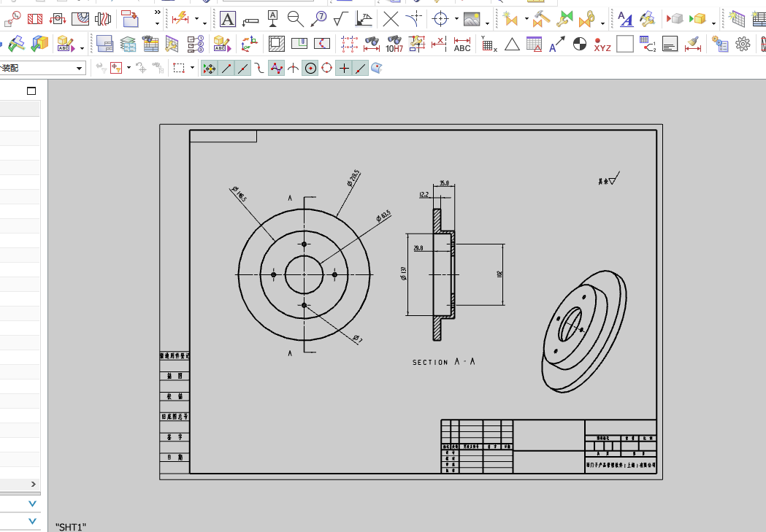Toggle Arc Center snapping

310,69
